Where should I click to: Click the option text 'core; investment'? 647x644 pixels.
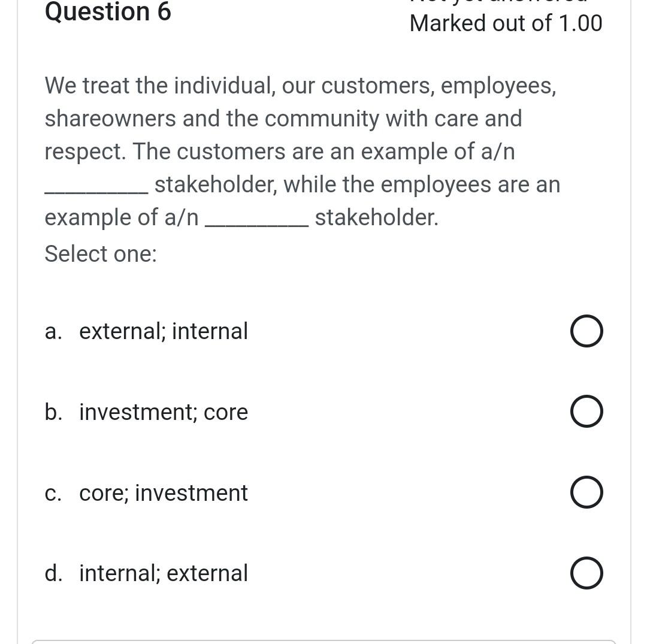tap(163, 492)
